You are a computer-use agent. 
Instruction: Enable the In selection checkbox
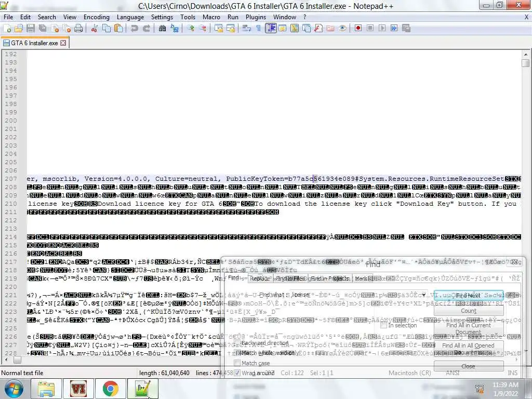384,325
